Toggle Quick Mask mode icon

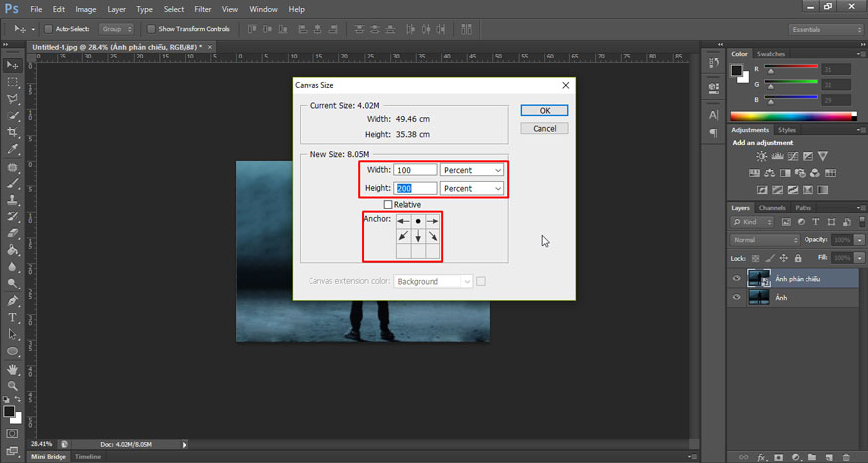click(12, 434)
